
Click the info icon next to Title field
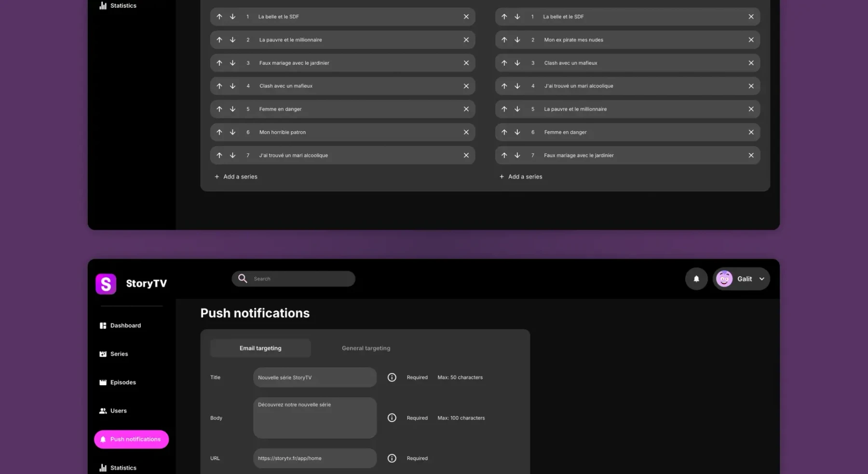(392, 377)
